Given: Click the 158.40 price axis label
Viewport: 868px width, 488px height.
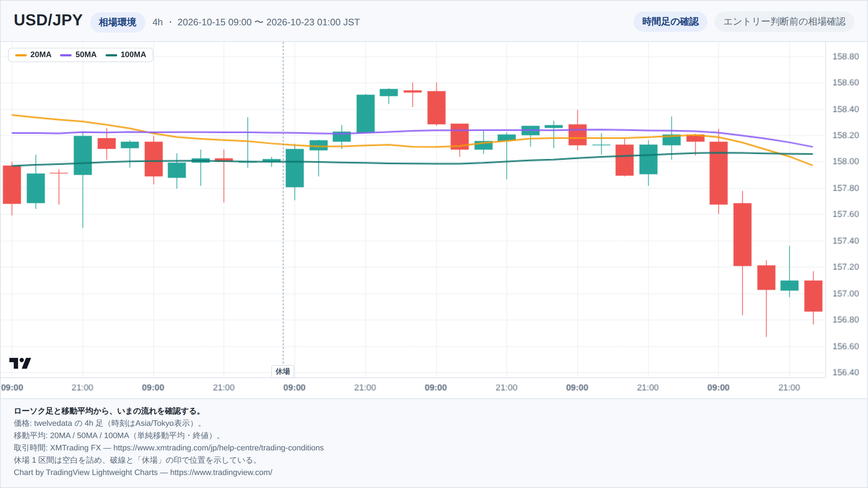Looking at the screenshot, I should tap(846, 109).
